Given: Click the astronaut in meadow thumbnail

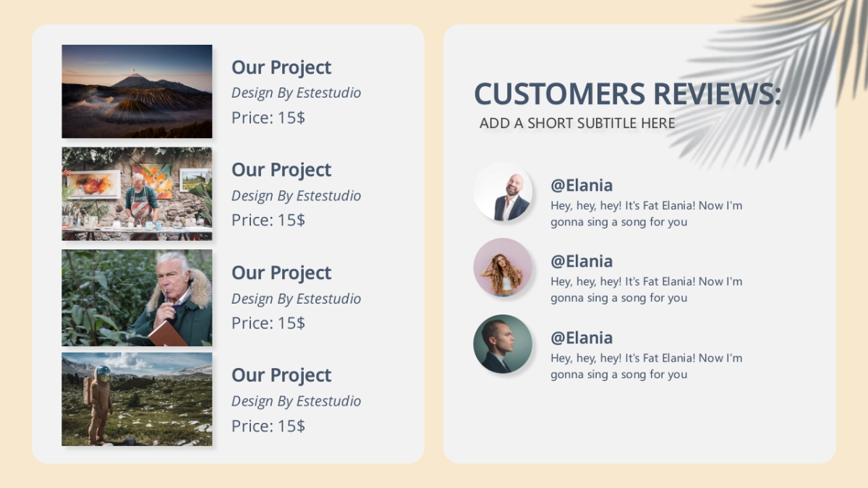Looking at the screenshot, I should 137,399.
